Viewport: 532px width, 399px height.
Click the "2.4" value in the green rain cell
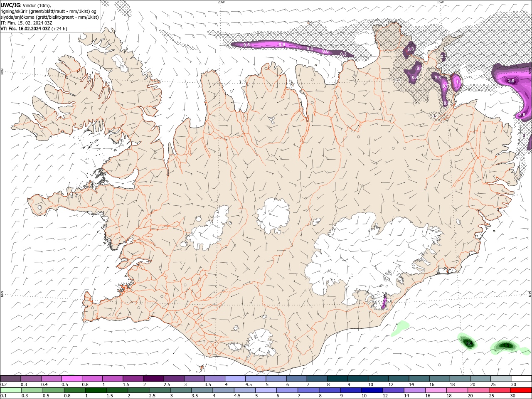(x=469, y=343)
